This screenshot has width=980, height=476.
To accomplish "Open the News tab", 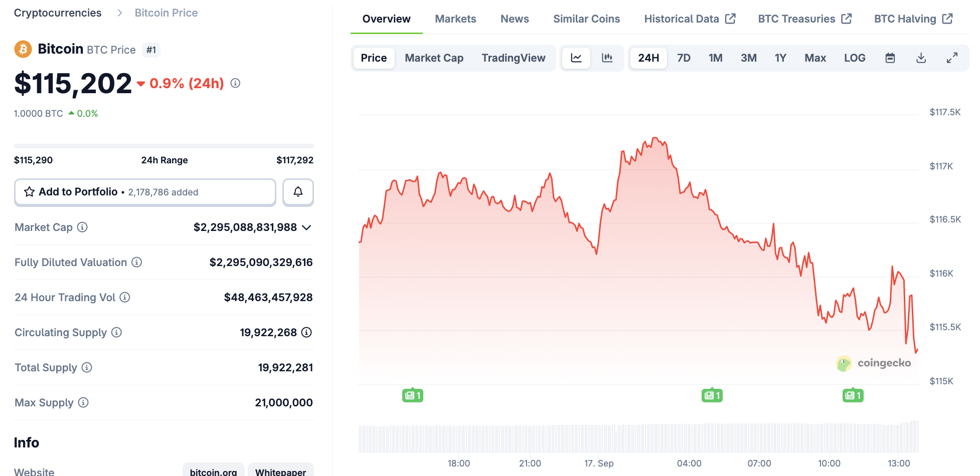I will pos(515,19).
